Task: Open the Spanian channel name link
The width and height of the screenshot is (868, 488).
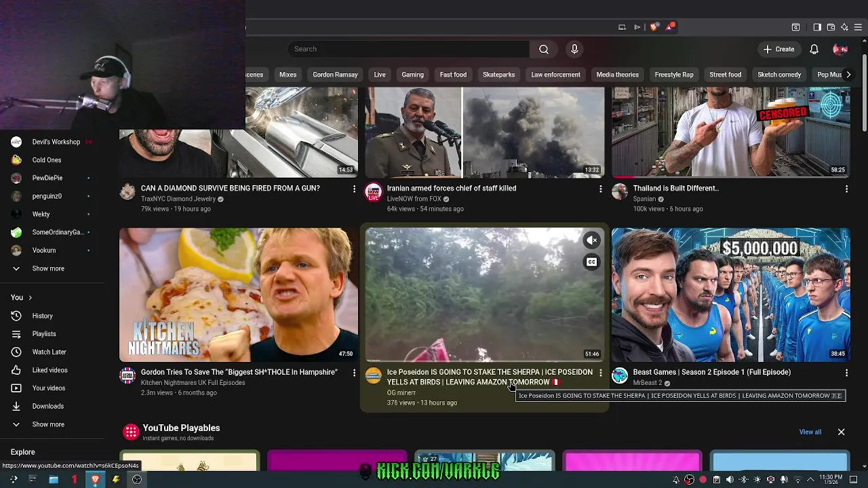Action: tap(644, 199)
